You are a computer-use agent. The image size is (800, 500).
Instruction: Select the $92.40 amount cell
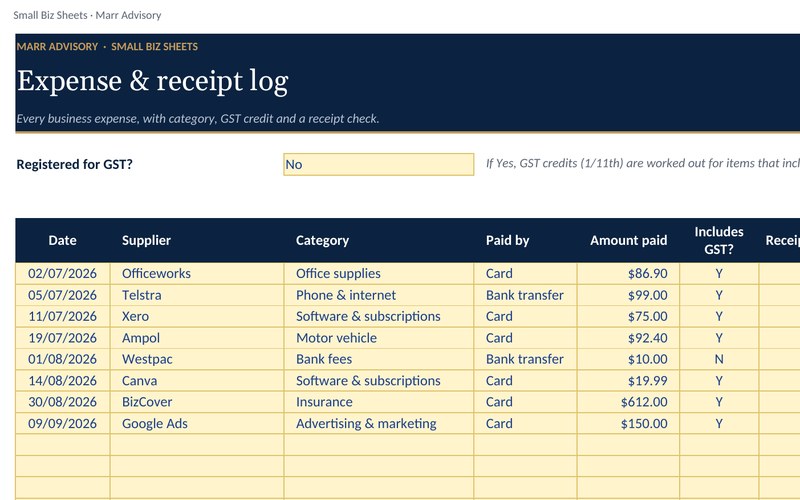point(629,338)
